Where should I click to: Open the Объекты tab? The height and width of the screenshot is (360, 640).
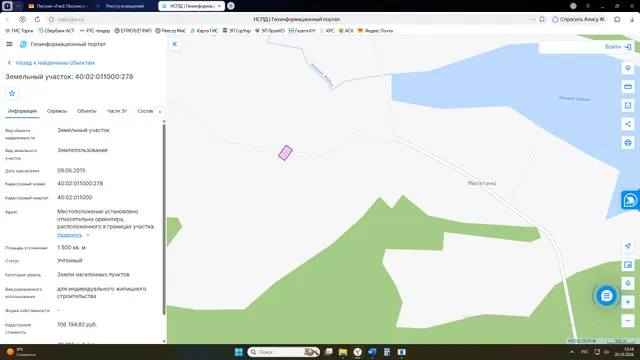87,111
